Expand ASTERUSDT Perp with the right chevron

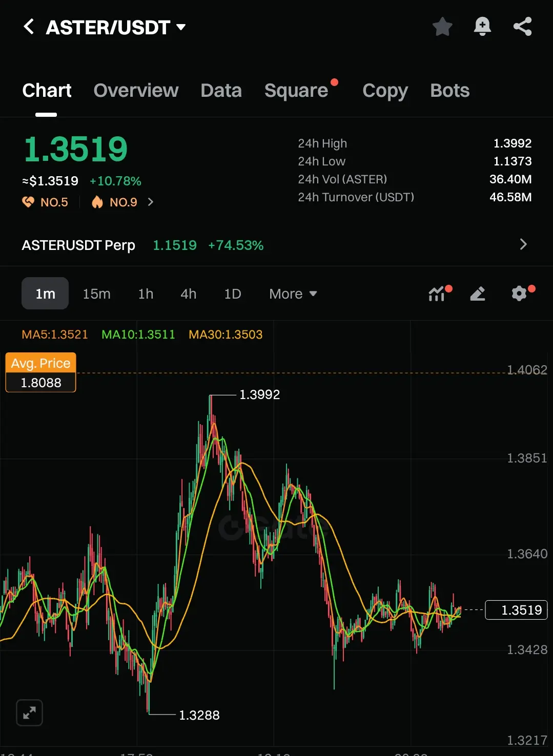[x=523, y=244]
